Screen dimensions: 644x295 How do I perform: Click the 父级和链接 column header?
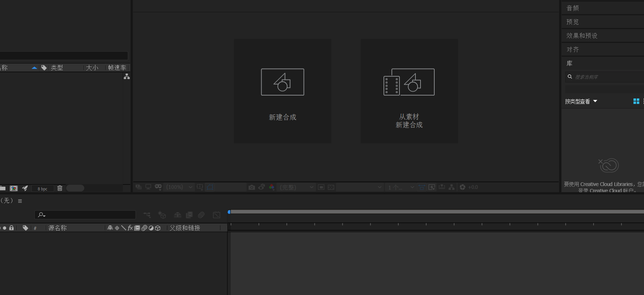point(185,228)
